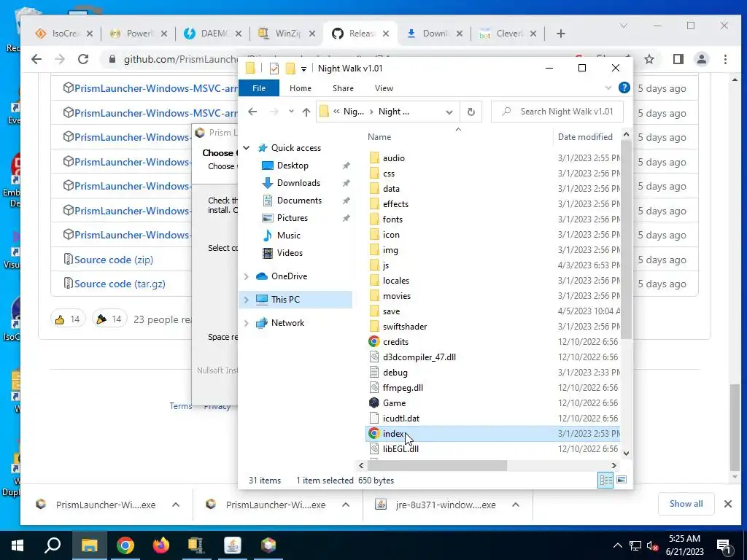The width and height of the screenshot is (747, 560).
Task: Expand OneDrive tree node
Action: pyautogui.click(x=247, y=276)
